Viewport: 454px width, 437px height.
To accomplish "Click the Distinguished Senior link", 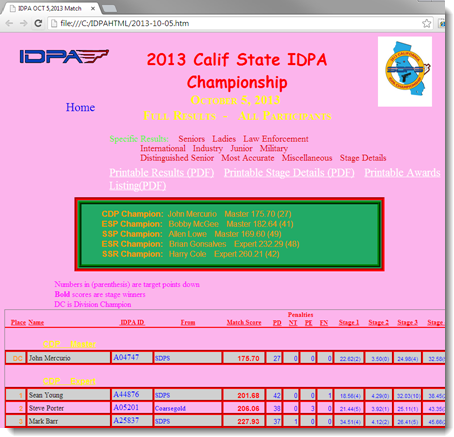I will (177, 158).
